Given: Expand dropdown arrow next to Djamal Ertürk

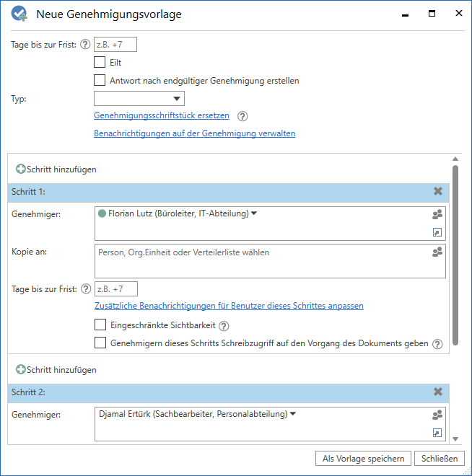Looking at the screenshot, I should click(293, 414).
